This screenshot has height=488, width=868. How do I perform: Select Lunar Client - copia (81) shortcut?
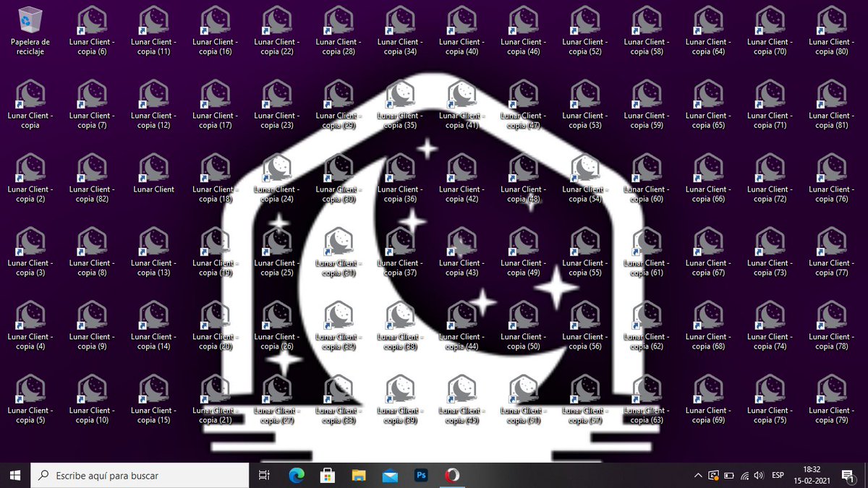click(x=832, y=106)
